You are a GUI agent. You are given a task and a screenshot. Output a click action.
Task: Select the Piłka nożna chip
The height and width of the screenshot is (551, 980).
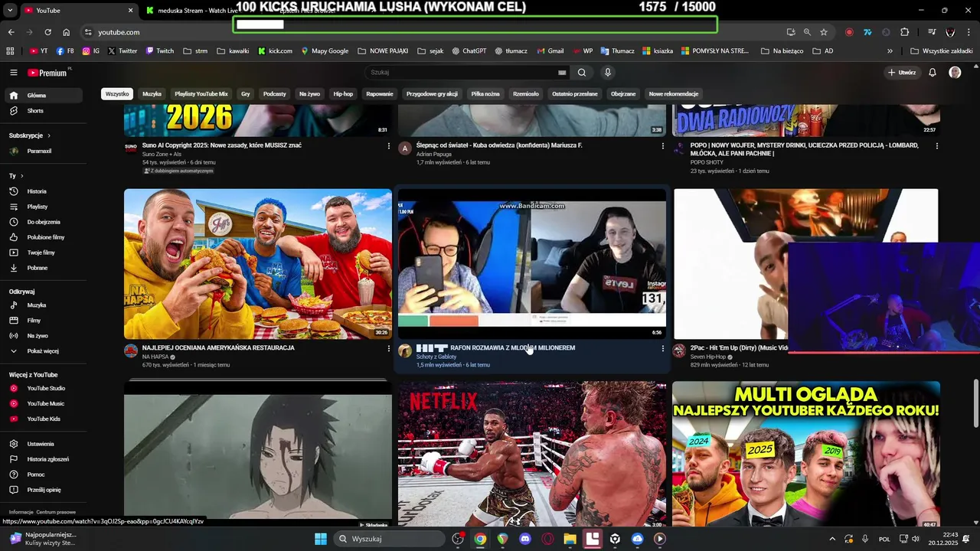pos(485,94)
